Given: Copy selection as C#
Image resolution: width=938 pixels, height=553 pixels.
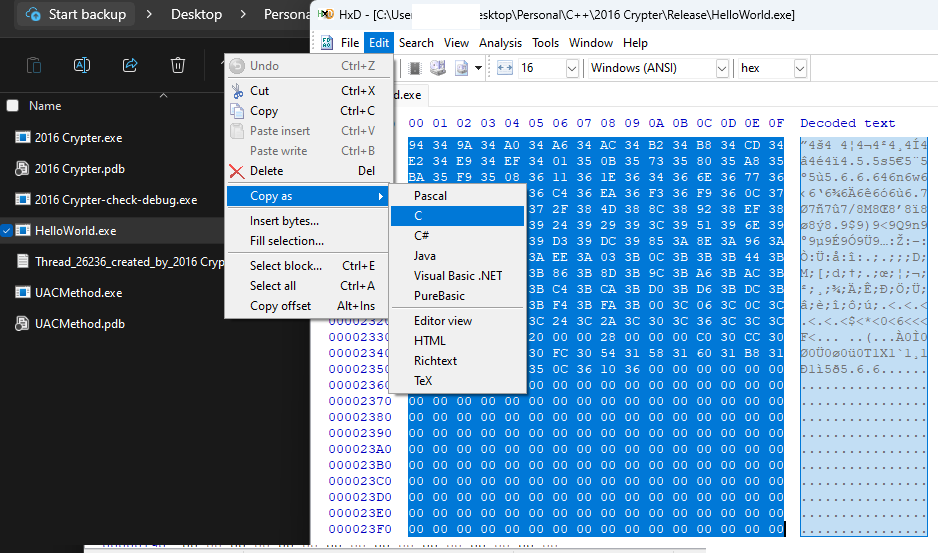Looking at the screenshot, I should pyautogui.click(x=458, y=236).
